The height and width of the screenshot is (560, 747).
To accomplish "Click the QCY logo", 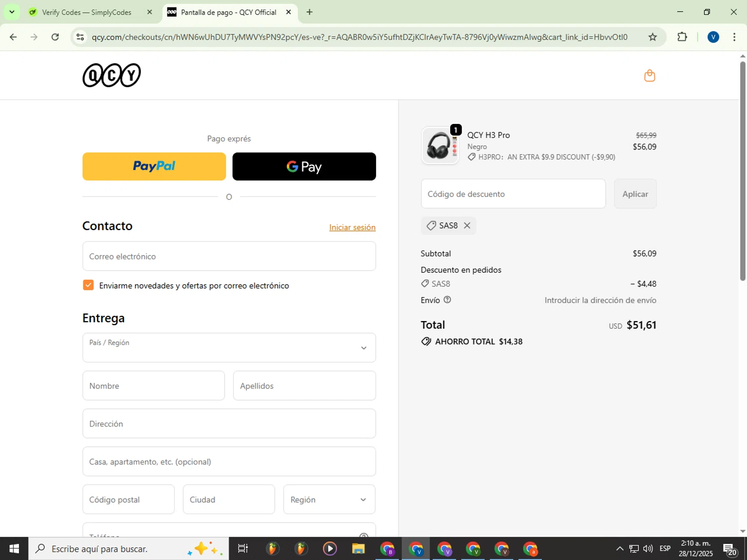I will point(112,75).
